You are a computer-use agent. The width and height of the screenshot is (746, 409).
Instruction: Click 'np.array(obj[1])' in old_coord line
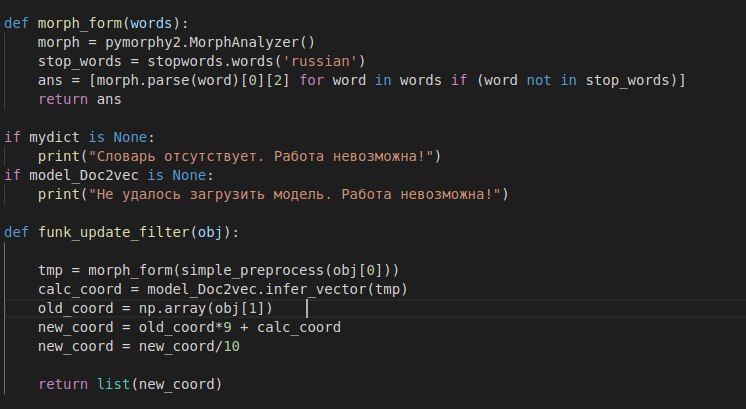(x=206, y=309)
